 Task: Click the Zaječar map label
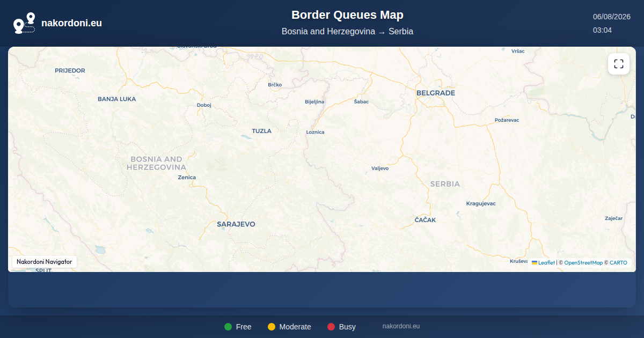(x=613, y=218)
